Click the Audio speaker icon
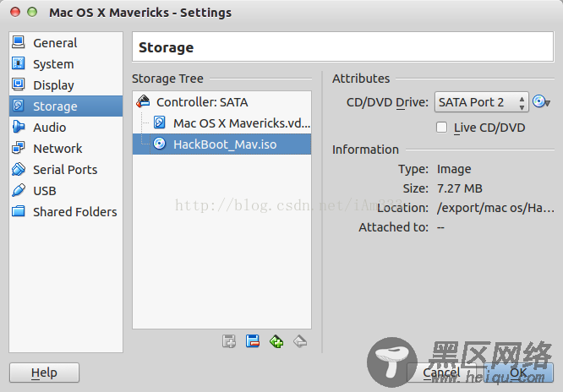The height and width of the screenshot is (392, 563). (19, 127)
